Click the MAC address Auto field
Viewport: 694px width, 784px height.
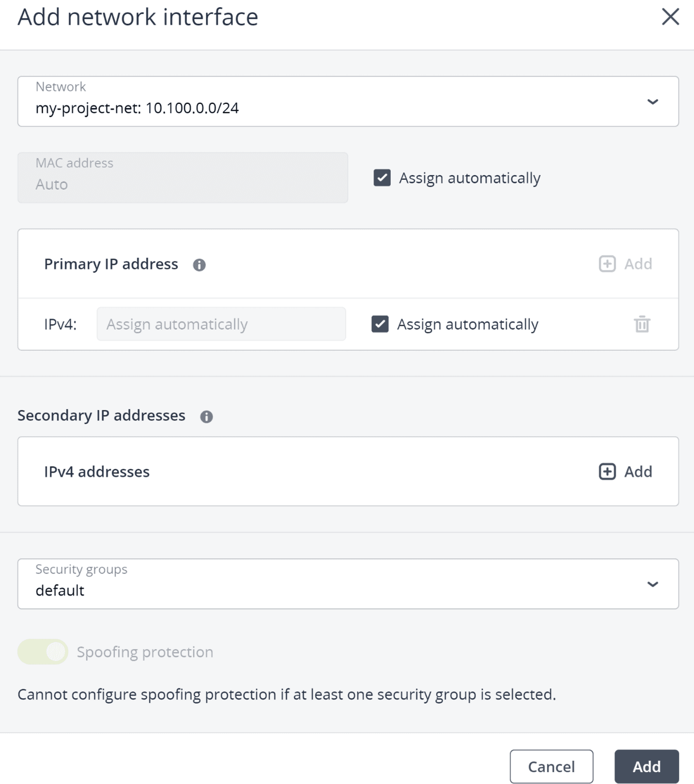(182, 178)
